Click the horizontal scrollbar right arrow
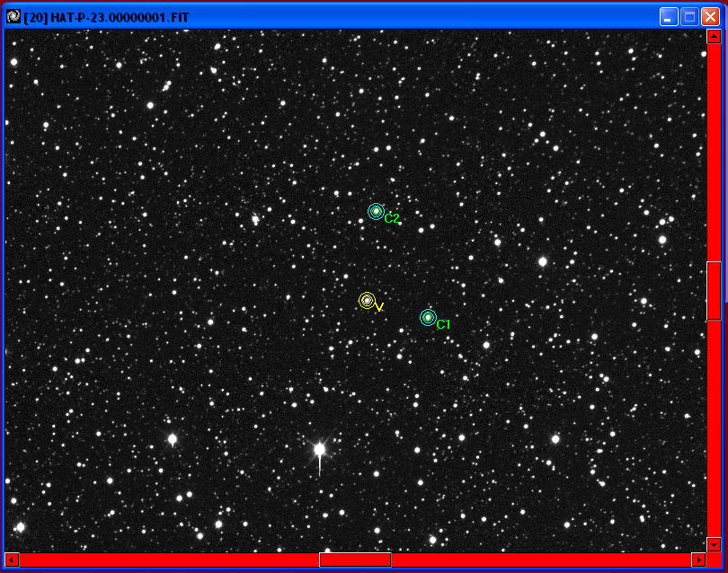Screen dimensions: 728x573 coord(698,560)
